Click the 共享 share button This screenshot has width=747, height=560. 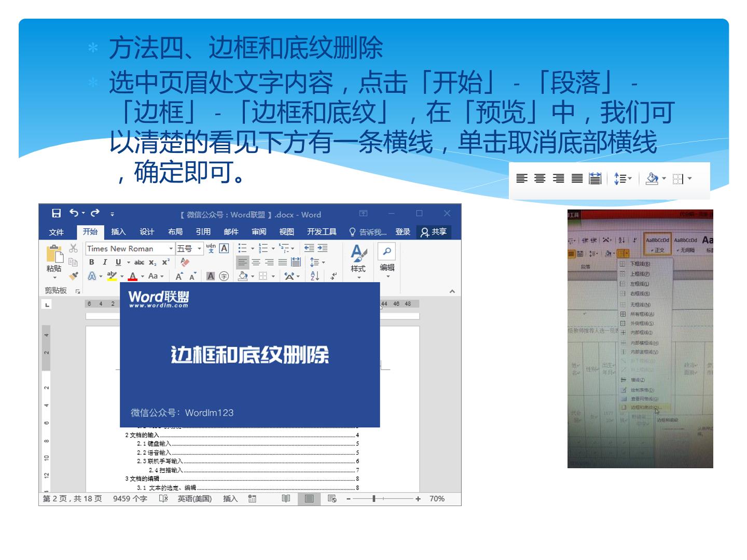(434, 232)
